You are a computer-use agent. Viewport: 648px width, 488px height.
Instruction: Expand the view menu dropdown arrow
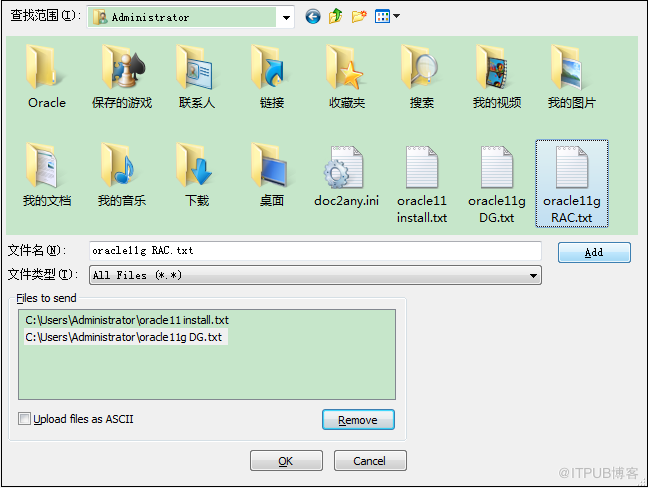coord(397,16)
